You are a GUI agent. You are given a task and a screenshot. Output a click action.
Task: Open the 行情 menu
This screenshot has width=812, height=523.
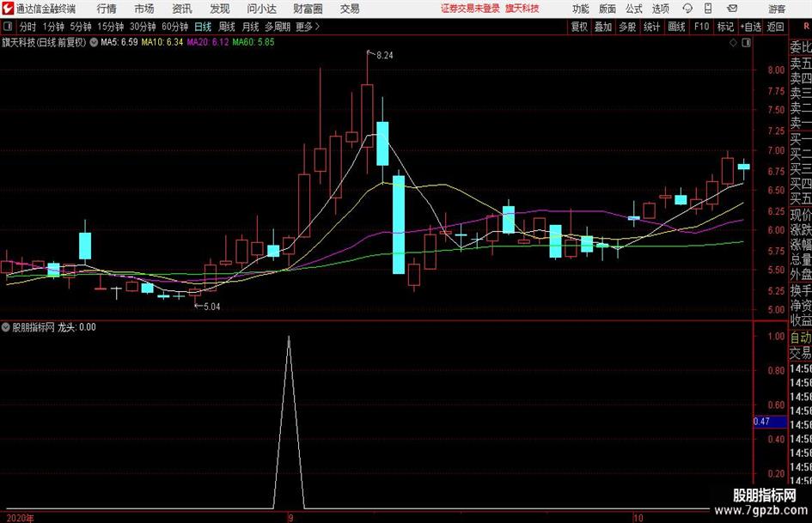(x=107, y=9)
